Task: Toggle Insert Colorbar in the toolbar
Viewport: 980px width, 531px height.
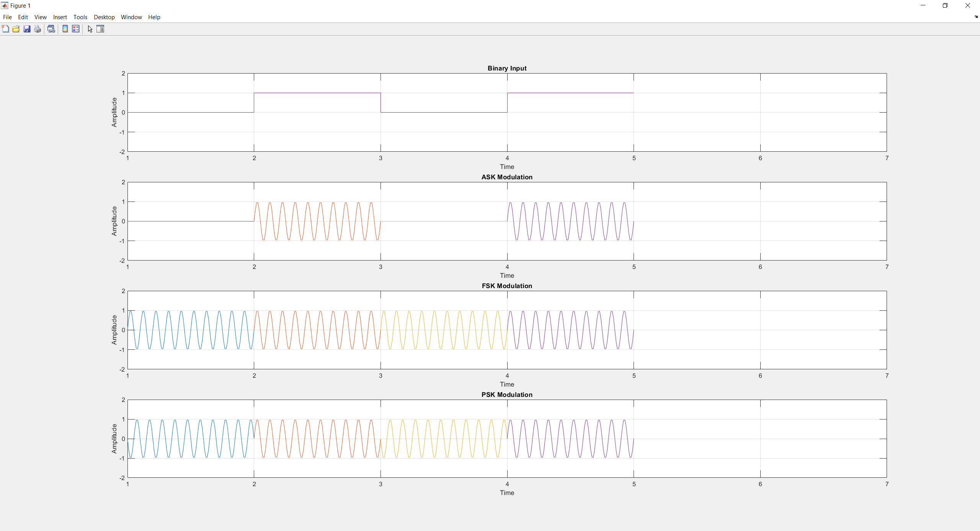Action: pos(65,29)
